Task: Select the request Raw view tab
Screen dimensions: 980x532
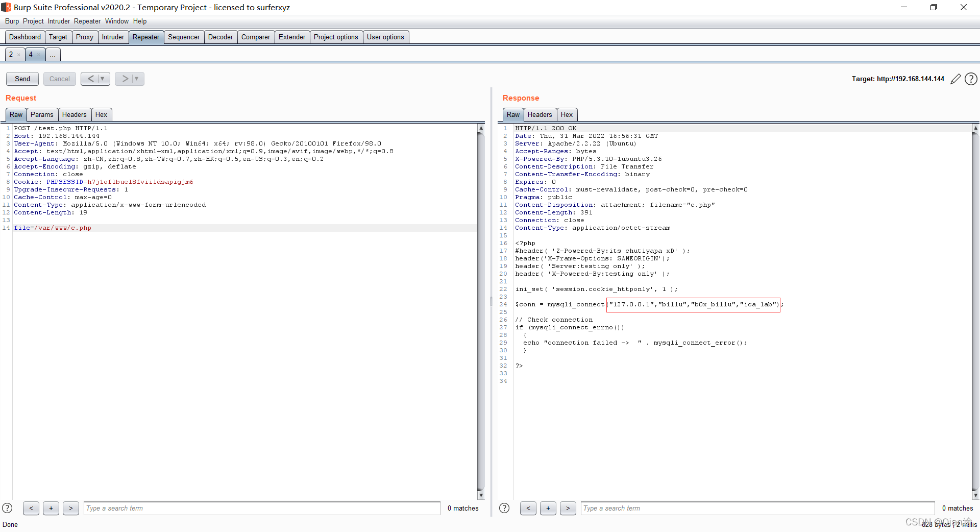Action: [x=16, y=114]
